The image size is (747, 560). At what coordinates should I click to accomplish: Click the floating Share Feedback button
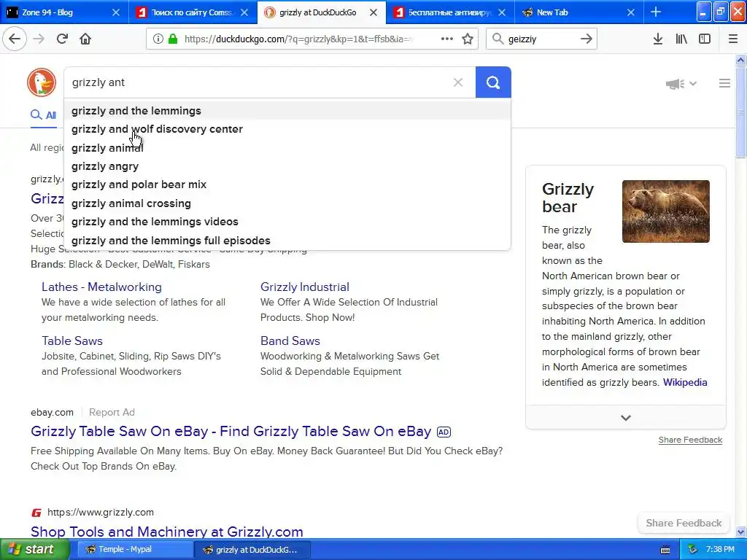(684, 524)
